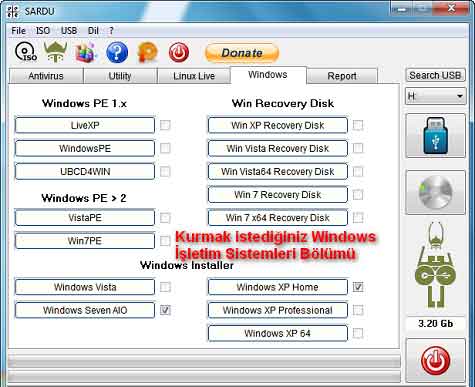Viewport: 475px width, 387px height.
Task: Toggle the Win7PE checkbox
Action: [165, 241]
